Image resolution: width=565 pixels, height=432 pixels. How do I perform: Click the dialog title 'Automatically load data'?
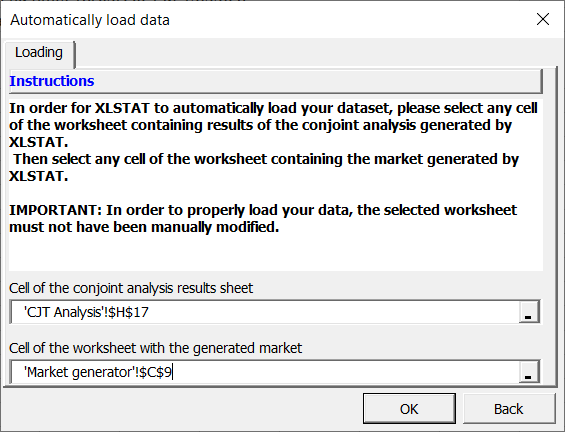coord(90,20)
